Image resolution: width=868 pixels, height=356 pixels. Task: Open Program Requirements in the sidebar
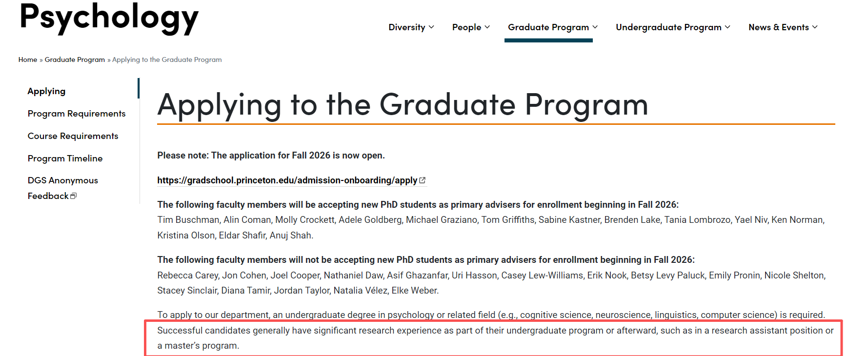[77, 114]
